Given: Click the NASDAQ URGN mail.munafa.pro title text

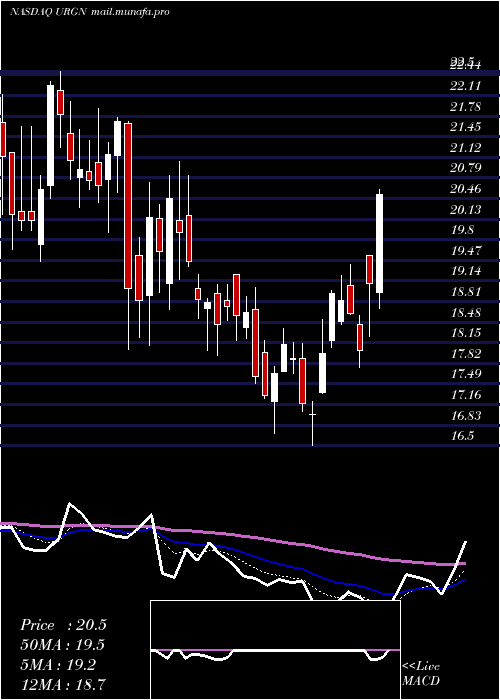Looking at the screenshot, I should click(89, 12).
